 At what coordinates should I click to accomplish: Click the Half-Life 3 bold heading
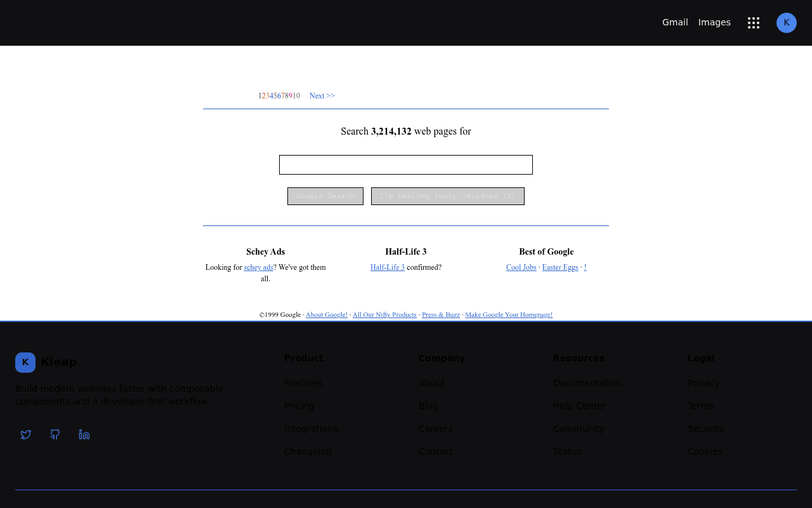(406, 252)
